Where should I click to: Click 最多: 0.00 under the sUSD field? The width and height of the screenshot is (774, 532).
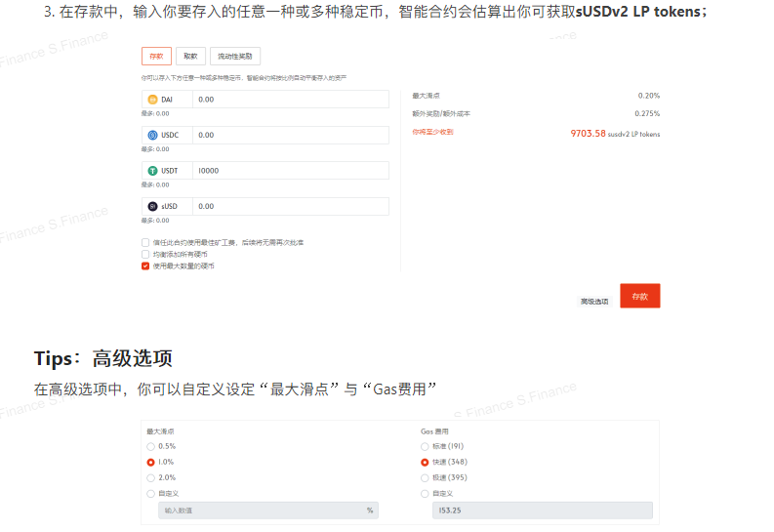tap(155, 220)
